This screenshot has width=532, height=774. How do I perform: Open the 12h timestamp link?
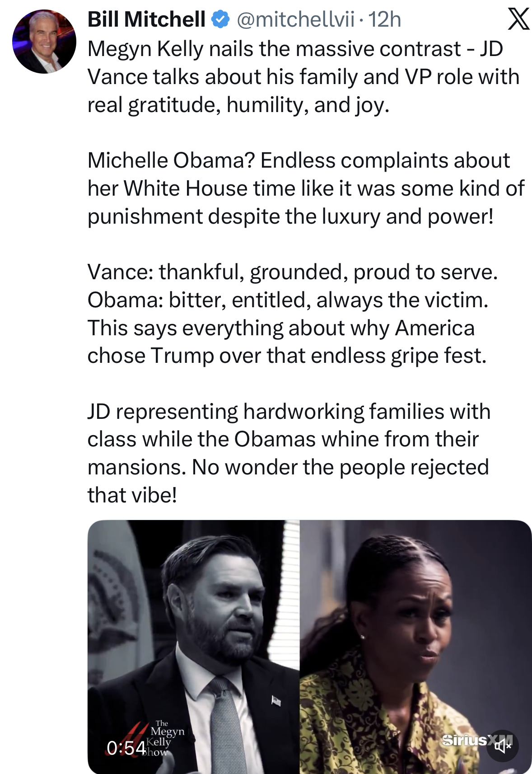(385, 19)
